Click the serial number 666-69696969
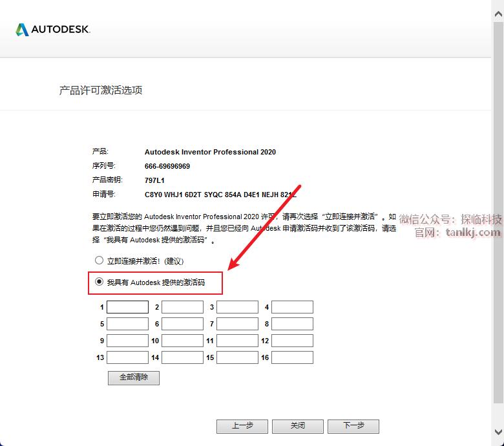Screen dimensions: 504x446 point(167,166)
